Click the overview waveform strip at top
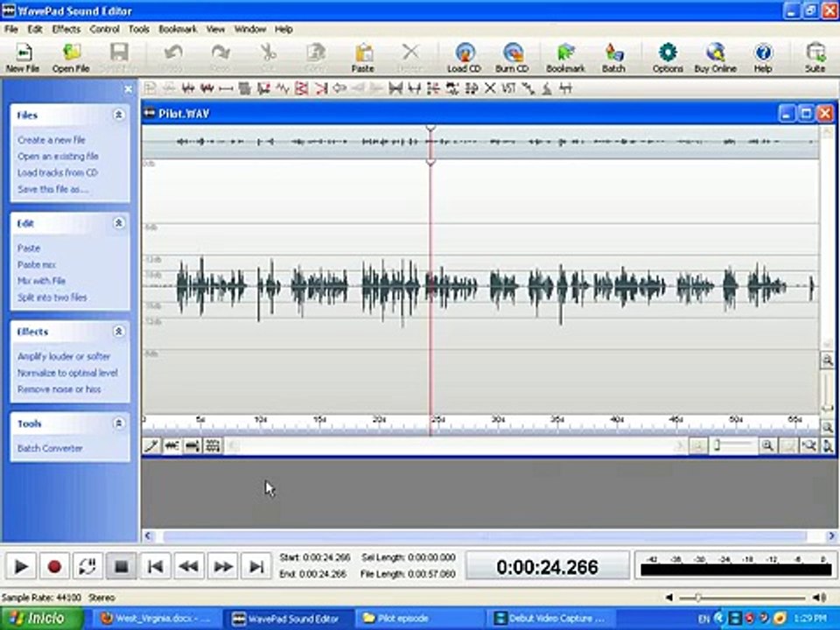The image size is (840, 630). point(480,142)
